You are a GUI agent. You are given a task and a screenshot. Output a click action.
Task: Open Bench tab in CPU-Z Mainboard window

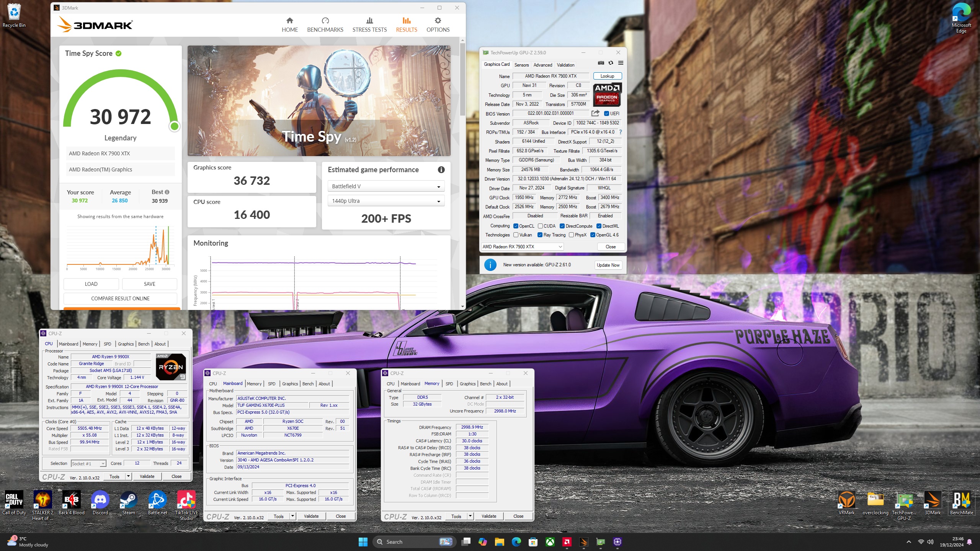point(308,384)
